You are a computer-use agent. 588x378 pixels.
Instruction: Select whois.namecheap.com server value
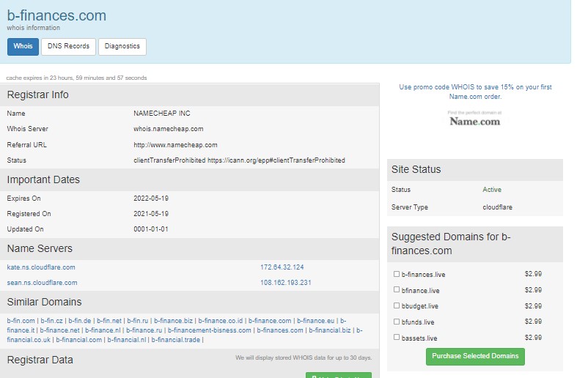pyautogui.click(x=169, y=129)
